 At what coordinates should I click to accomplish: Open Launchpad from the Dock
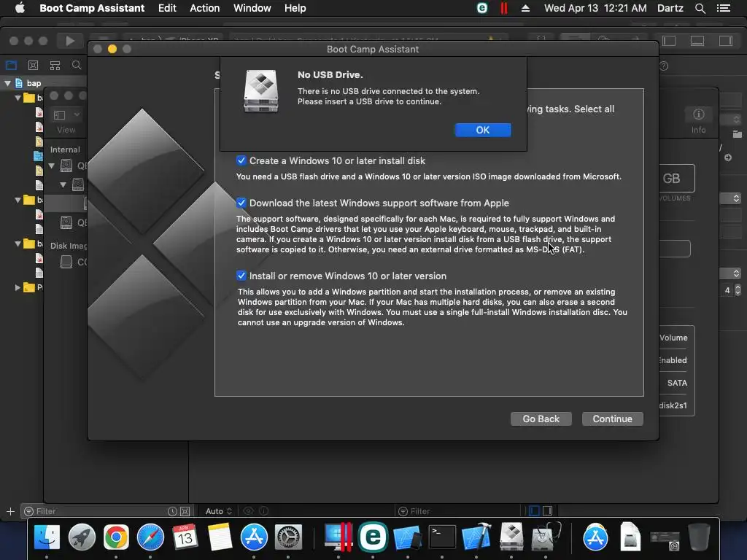pos(82,537)
